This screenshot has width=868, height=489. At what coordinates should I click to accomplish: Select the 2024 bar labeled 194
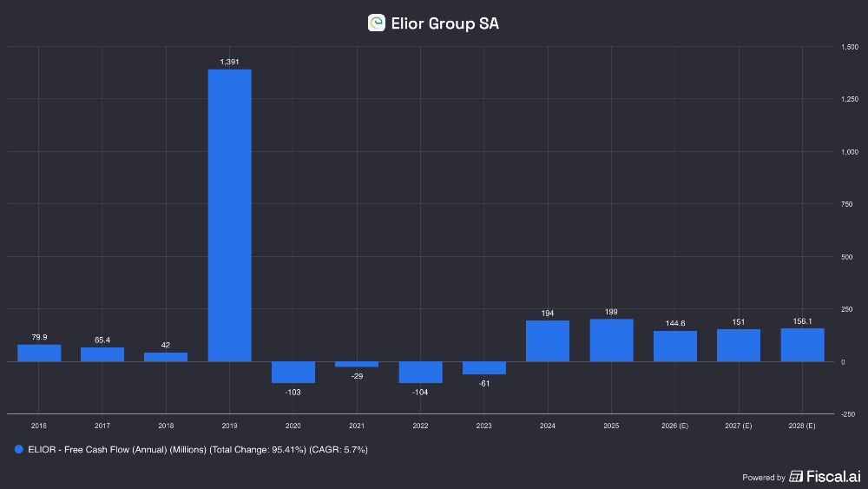(548, 341)
